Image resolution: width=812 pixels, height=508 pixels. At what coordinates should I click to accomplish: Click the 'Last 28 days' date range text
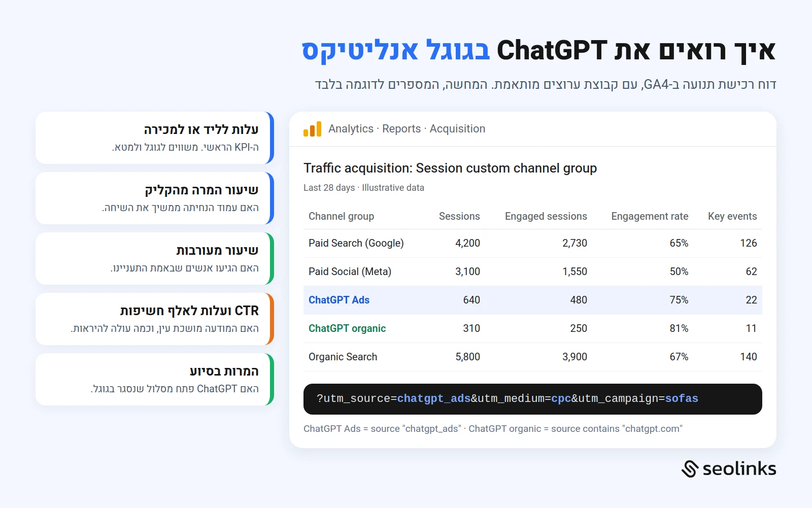pos(329,188)
